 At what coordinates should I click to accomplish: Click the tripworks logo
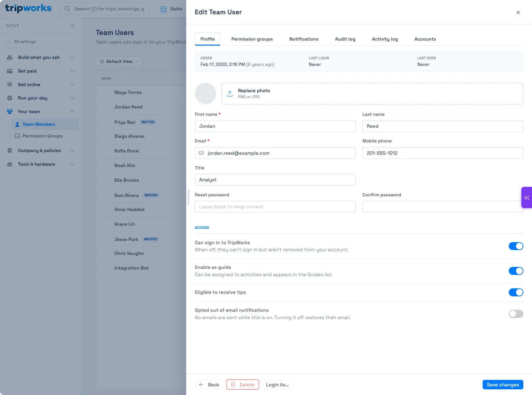point(28,8)
